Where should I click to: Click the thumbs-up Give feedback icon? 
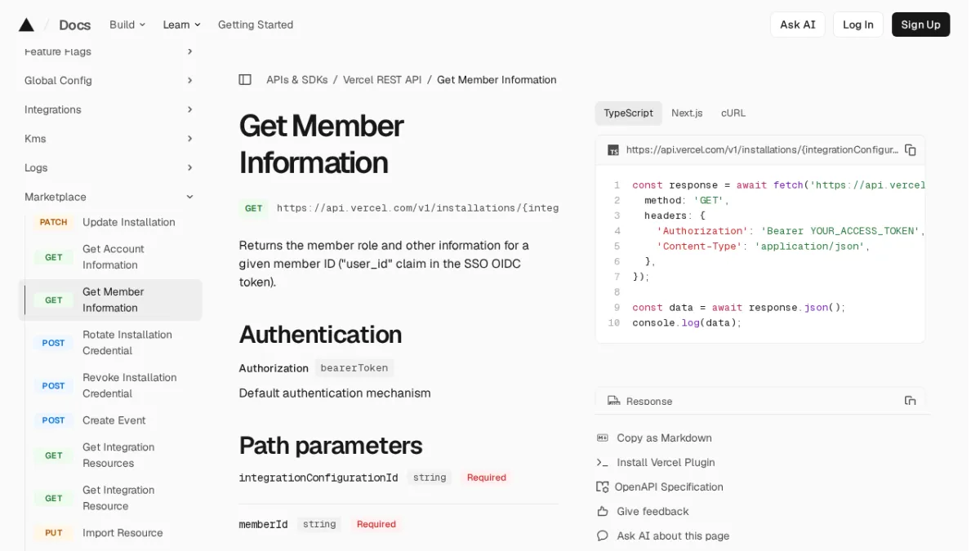click(x=603, y=512)
